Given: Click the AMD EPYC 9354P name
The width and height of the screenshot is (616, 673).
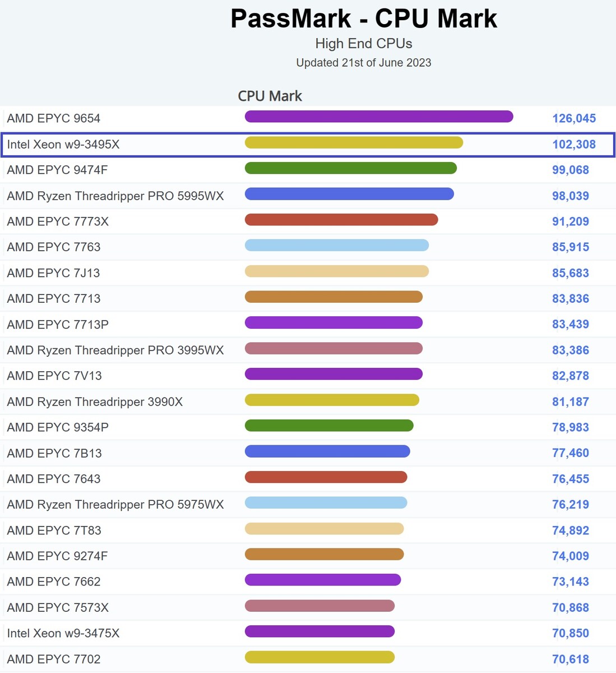Looking at the screenshot, I should pyautogui.click(x=58, y=427).
